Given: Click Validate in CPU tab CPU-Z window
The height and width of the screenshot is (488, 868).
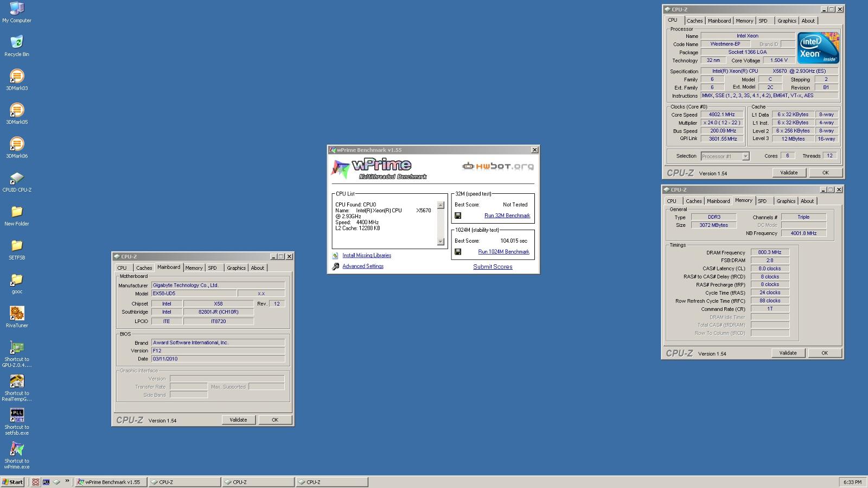Looking at the screenshot, I should click(789, 173).
